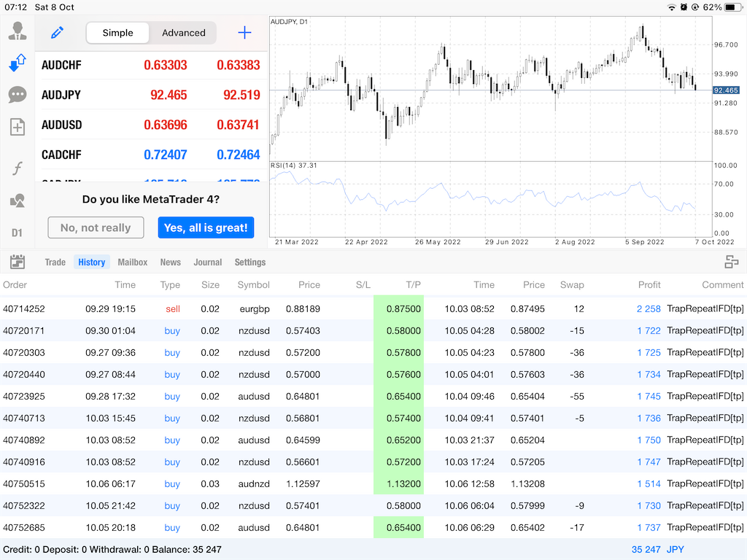Switch to the Settings tab
Viewport: 747px width, 560px height.
250,262
